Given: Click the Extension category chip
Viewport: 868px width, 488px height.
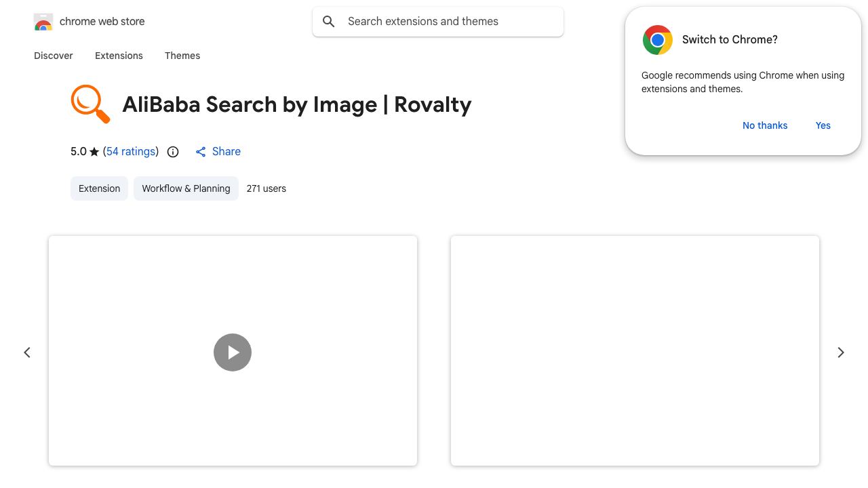Looking at the screenshot, I should pos(99,188).
